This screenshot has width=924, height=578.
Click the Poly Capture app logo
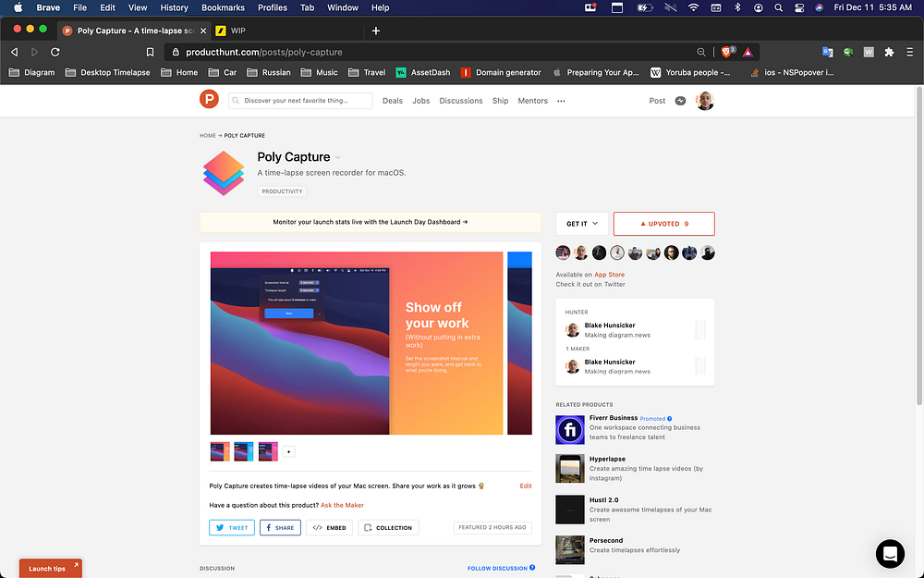click(x=224, y=173)
